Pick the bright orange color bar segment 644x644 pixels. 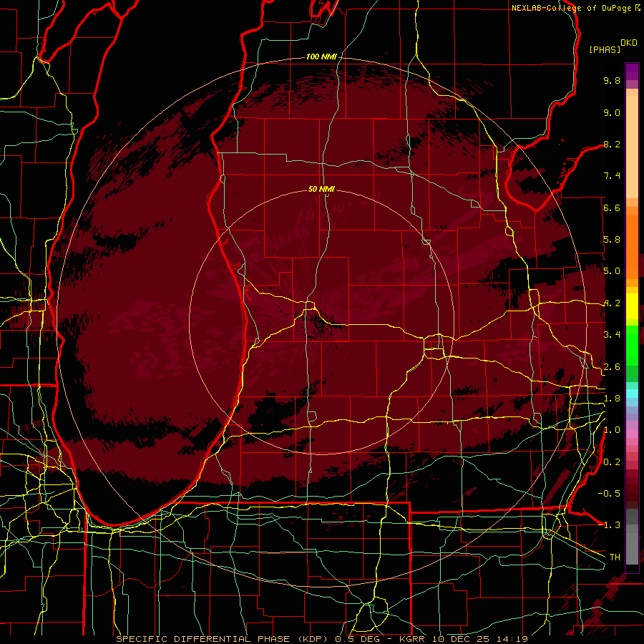(x=632, y=246)
